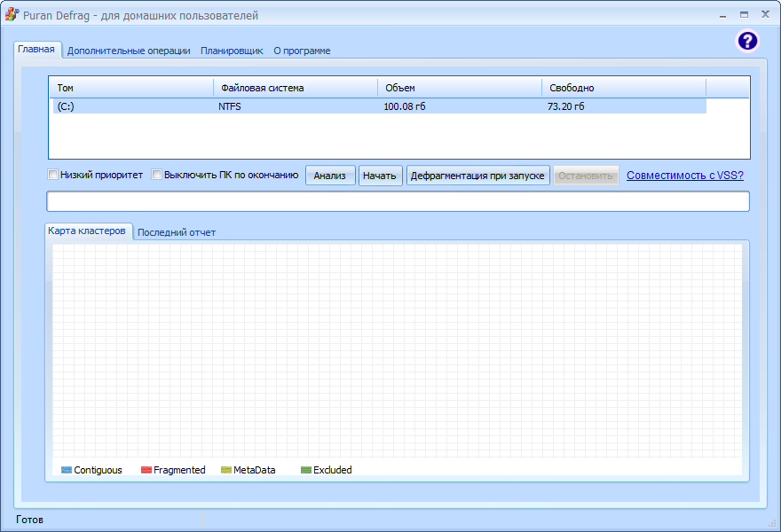Click the Contiguous legend label
Viewport: 781px width, 532px height.
click(x=98, y=470)
